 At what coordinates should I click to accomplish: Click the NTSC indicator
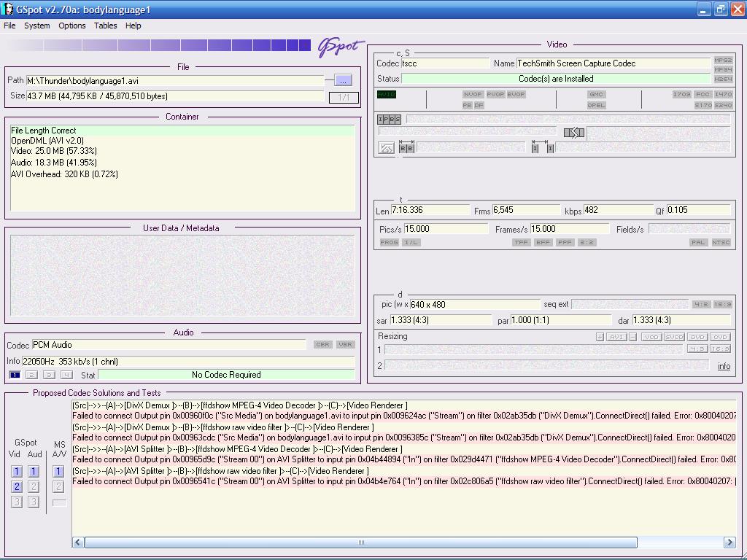(721, 242)
